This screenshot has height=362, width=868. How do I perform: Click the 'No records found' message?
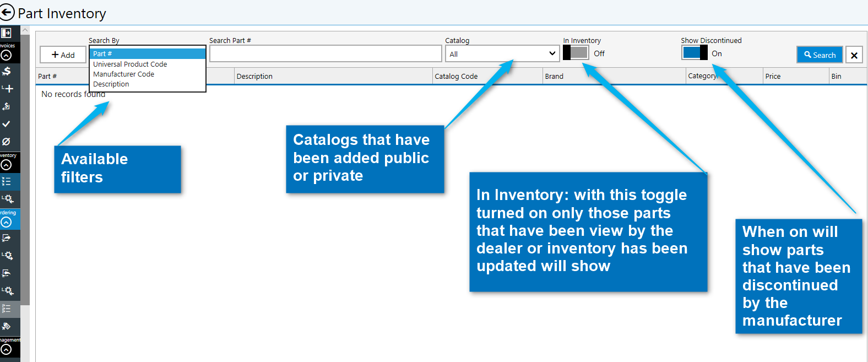click(73, 94)
